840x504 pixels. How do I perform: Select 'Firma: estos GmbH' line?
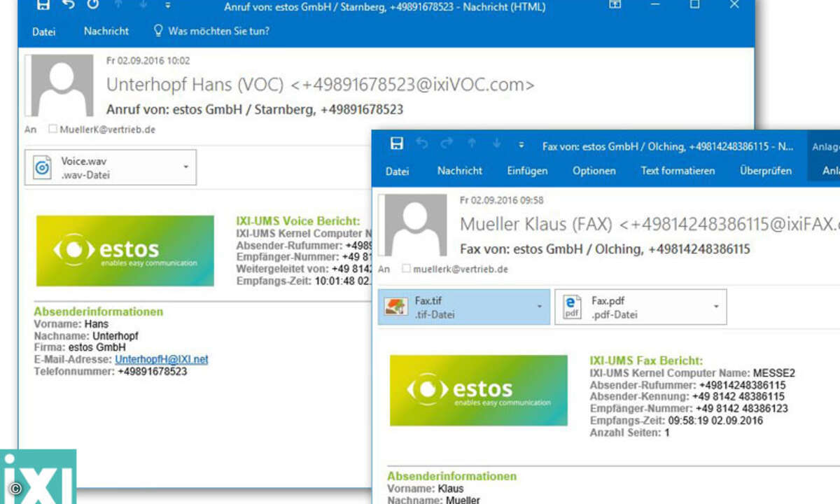coord(80,347)
